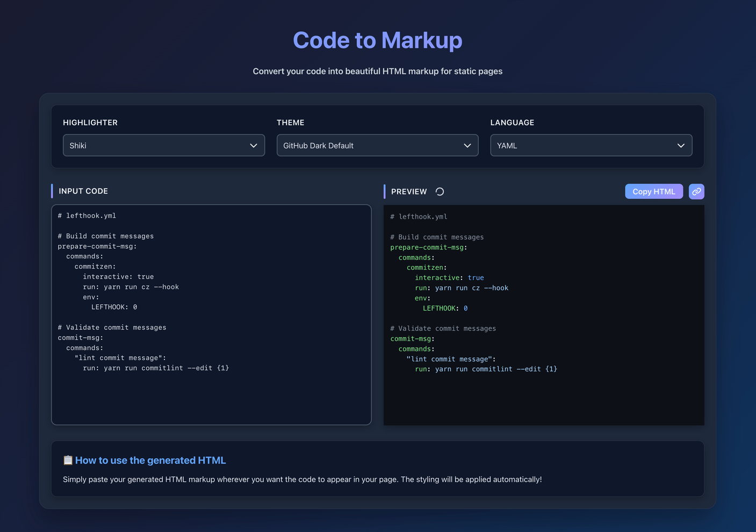756x532 pixels.
Task: Click the chevron on the HIGHLIGHTER dropdown
Action: 253,145
